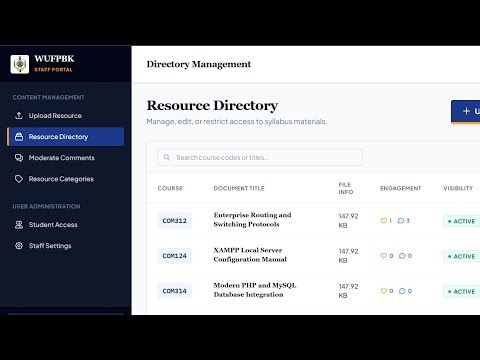Click the FILE INFO column header

pyautogui.click(x=346, y=188)
